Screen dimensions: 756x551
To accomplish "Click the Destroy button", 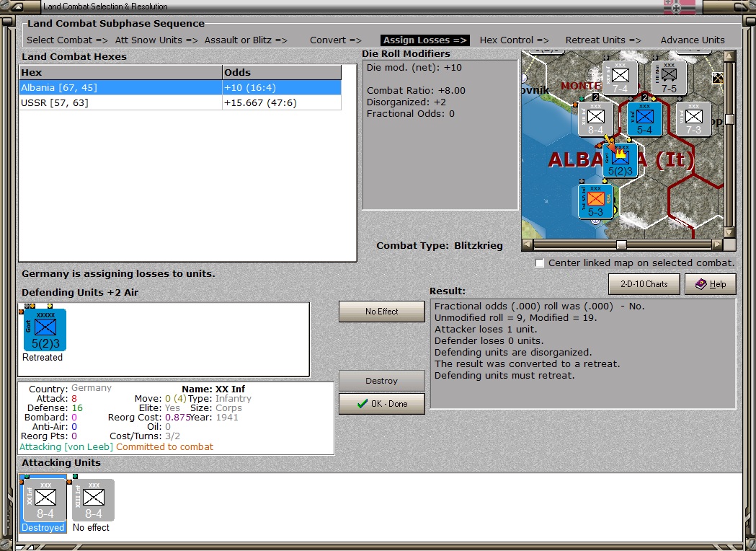I will [x=381, y=381].
